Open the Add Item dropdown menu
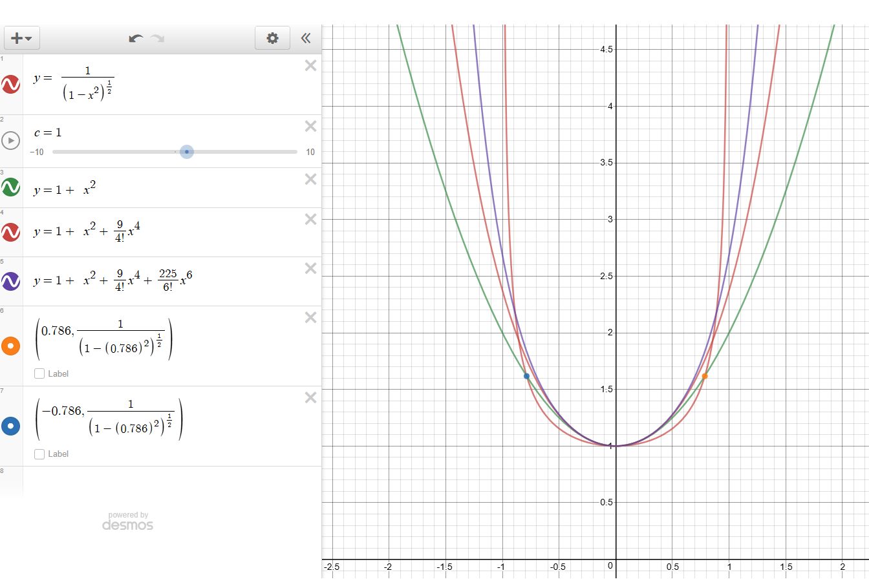869x588 pixels. coord(22,38)
